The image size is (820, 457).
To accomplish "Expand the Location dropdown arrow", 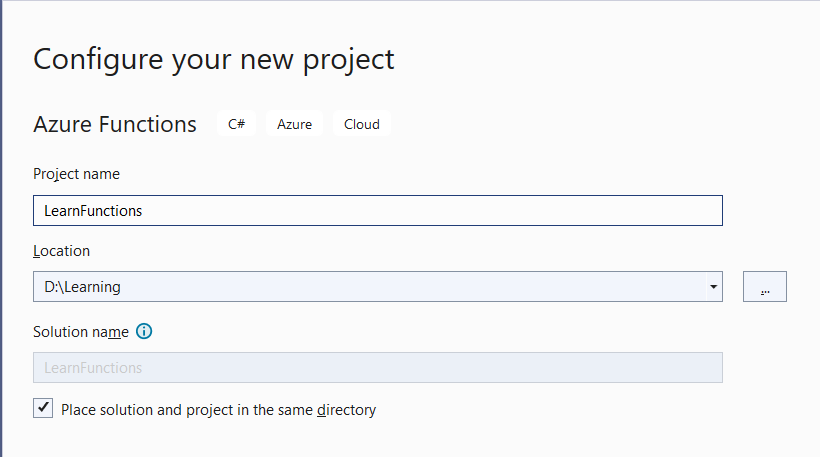I will [x=713, y=287].
